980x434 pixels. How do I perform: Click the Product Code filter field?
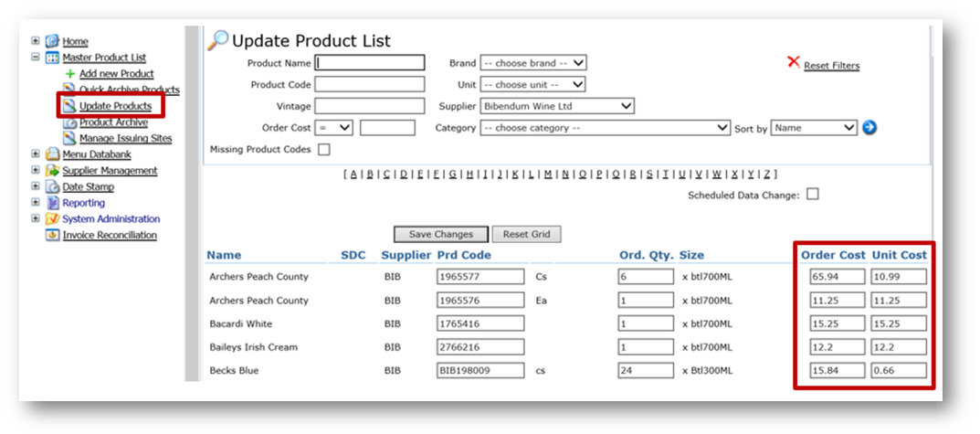(x=370, y=84)
